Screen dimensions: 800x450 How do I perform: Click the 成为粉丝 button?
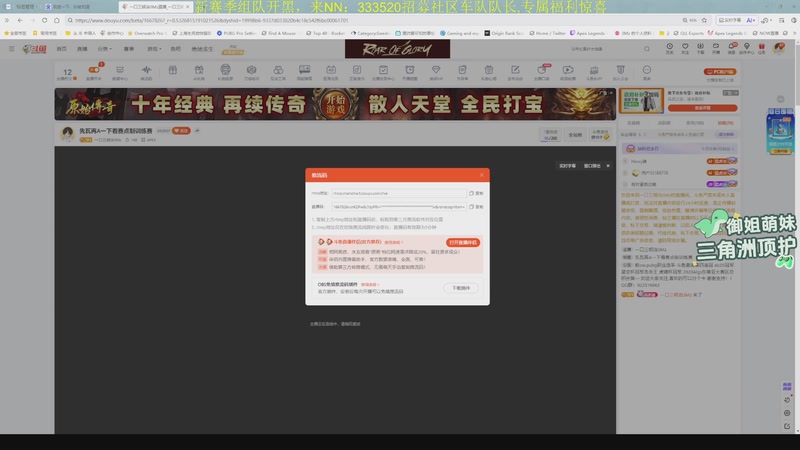(726, 134)
